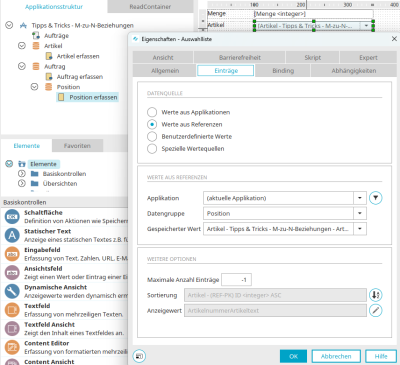Click the Position erfassen page icon
This screenshot has height=365, width=400.
tap(61, 97)
